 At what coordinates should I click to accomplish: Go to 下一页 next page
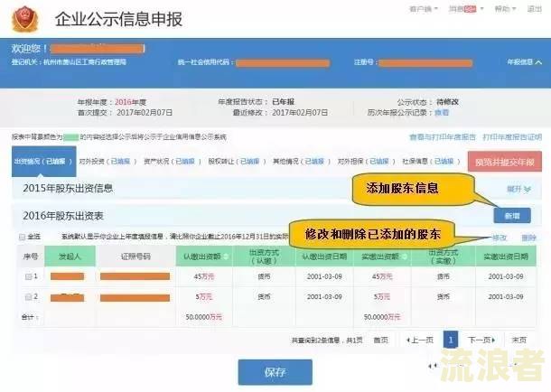(481, 340)
